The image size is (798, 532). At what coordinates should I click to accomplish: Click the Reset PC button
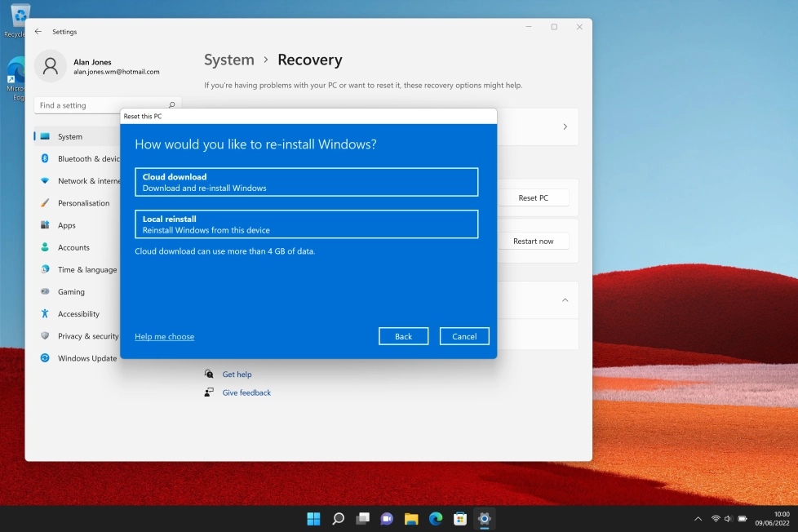pos(534,197)
